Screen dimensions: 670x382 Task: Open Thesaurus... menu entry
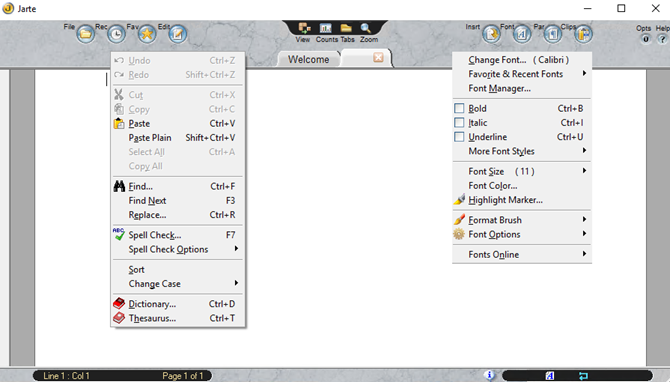(178, 318)
